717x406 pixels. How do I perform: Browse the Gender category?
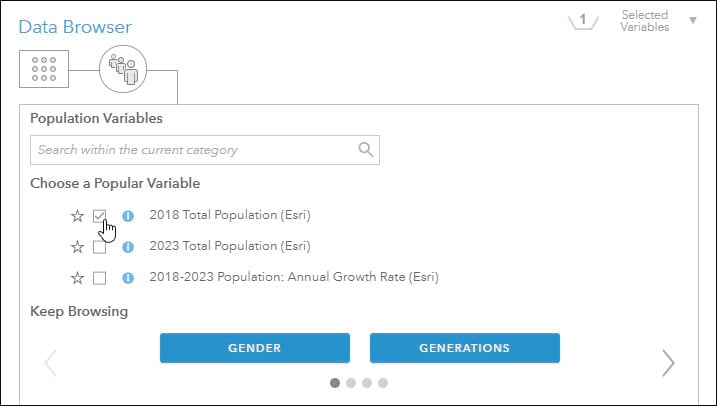click(x=254, y=348)
